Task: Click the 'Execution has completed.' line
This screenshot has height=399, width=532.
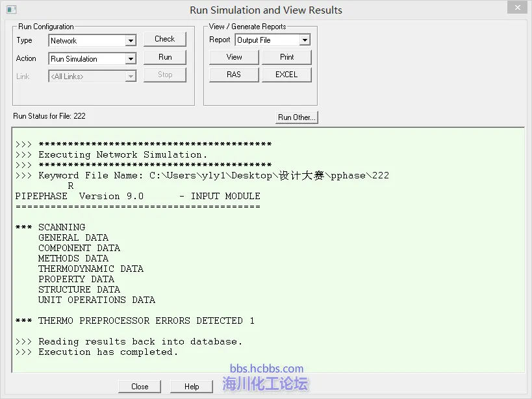Action: [97, 352]
